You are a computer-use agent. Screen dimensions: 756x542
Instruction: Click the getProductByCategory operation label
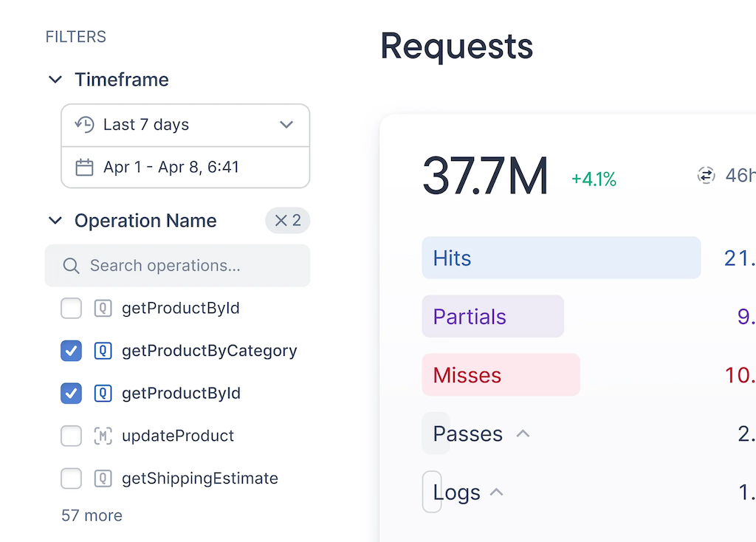coord(209,351)
